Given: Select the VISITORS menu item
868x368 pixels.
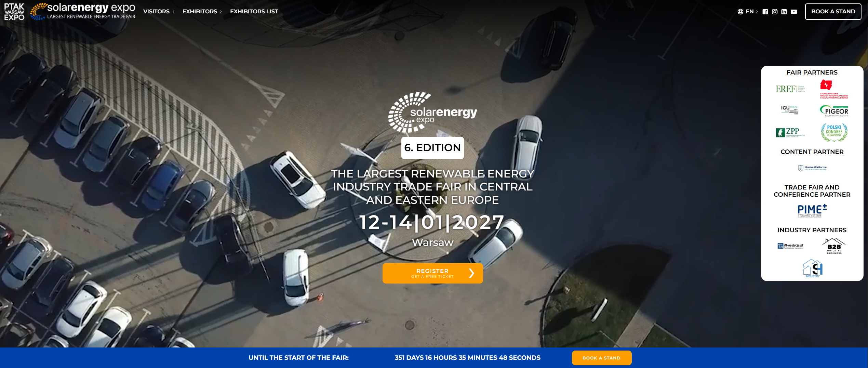Looking at the screenshot, I should pos(157,11).
